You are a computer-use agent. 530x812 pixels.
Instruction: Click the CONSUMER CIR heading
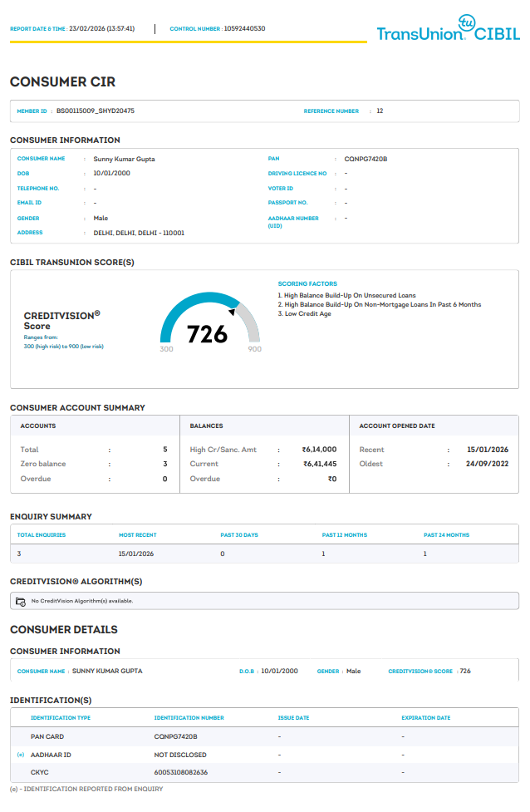[62, 81]
